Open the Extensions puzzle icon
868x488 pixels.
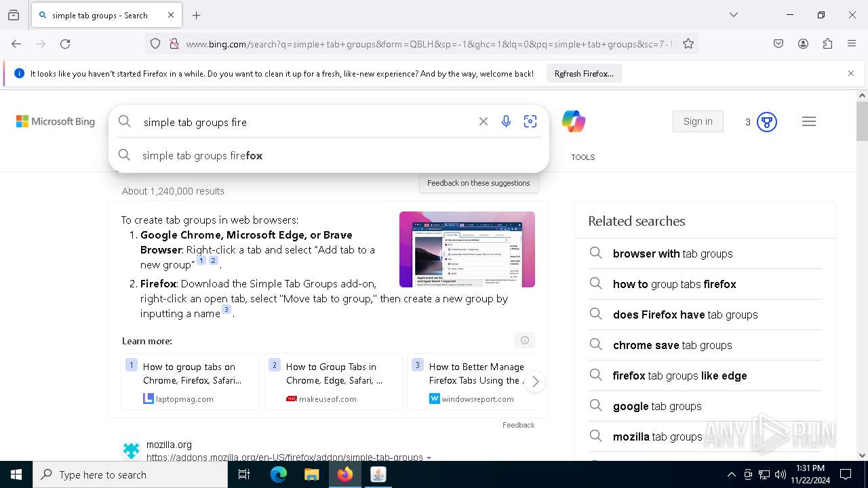(827, 43)
